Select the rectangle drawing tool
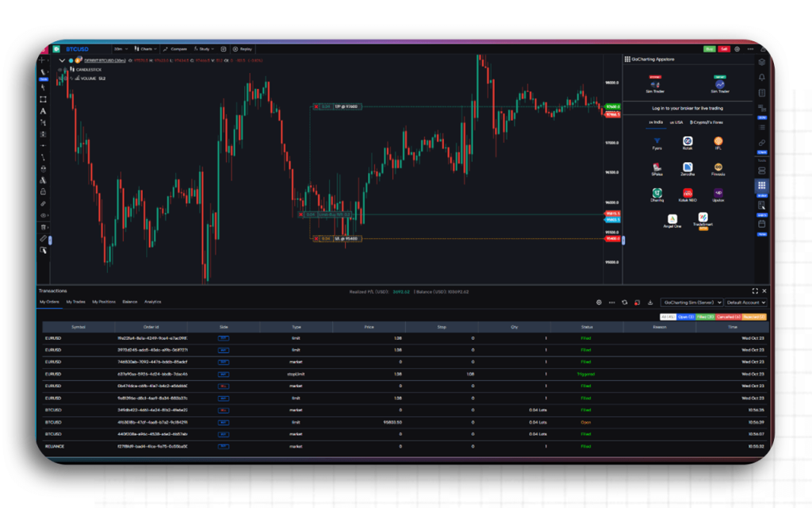 click(x=43, y=99)
